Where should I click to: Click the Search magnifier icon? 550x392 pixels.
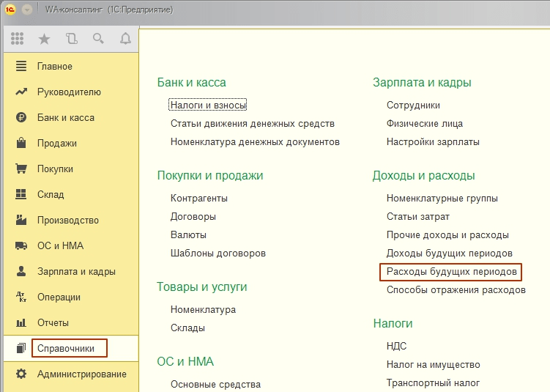click(x=98, y=39)
